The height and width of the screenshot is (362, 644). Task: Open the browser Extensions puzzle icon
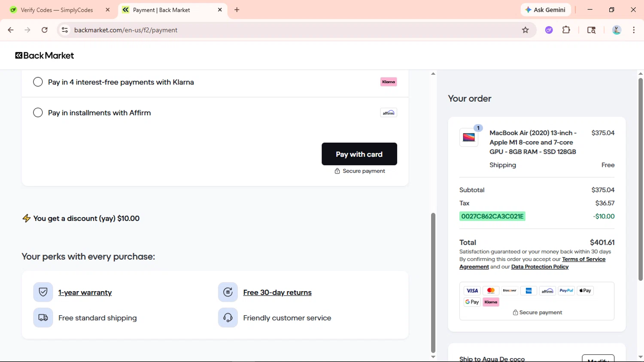click(x=566, y=30)
